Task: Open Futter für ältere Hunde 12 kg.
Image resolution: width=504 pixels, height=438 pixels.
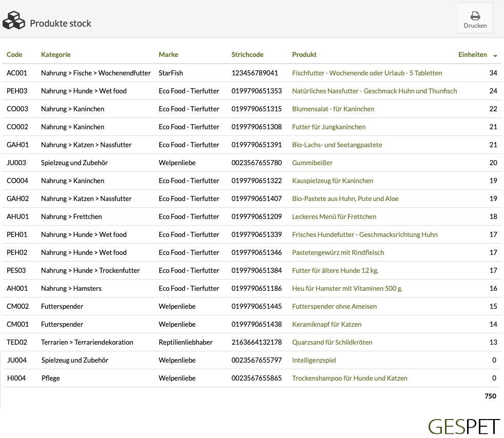Action: 335,271
